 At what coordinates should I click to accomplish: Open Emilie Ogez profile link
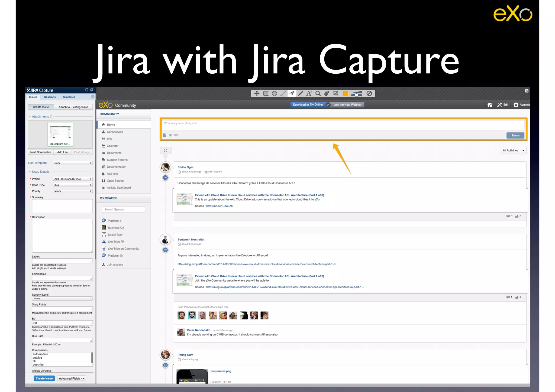186,167
